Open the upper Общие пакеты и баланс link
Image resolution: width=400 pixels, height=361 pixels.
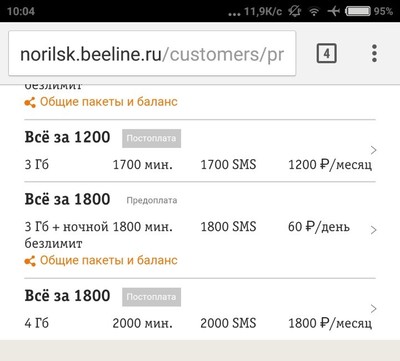click(109, 102)
